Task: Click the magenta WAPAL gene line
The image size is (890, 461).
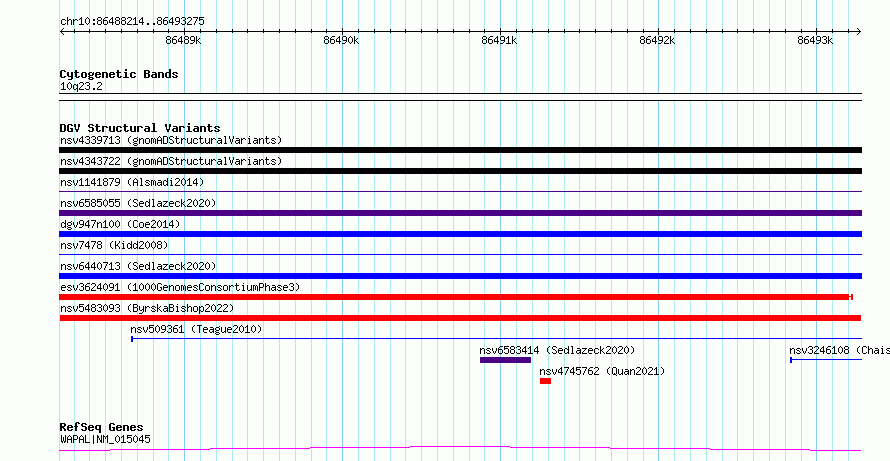Action: pos(460,449)
